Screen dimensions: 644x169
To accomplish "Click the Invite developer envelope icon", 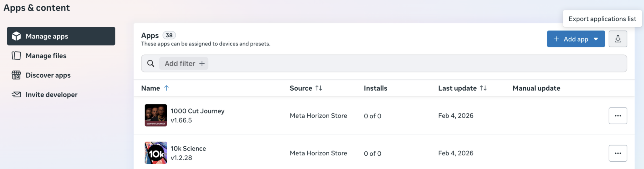I will (x=16, y=94).
